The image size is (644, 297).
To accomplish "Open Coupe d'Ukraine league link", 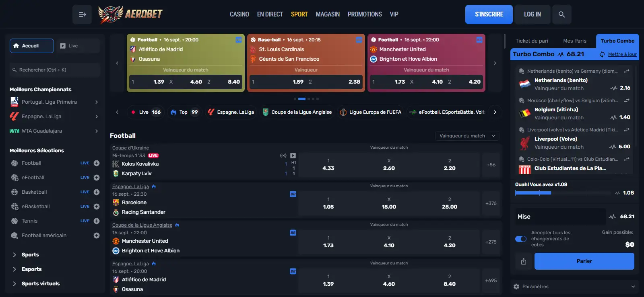I will point(130,148).
